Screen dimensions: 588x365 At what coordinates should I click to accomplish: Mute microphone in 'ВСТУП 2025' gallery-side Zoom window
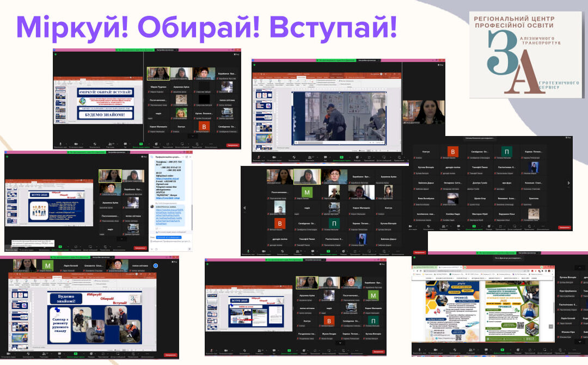(x=211, y=351)
